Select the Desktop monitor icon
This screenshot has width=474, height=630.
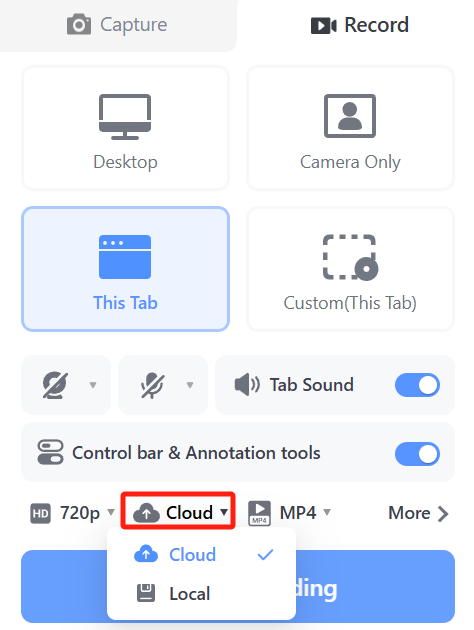pos(125,117)
